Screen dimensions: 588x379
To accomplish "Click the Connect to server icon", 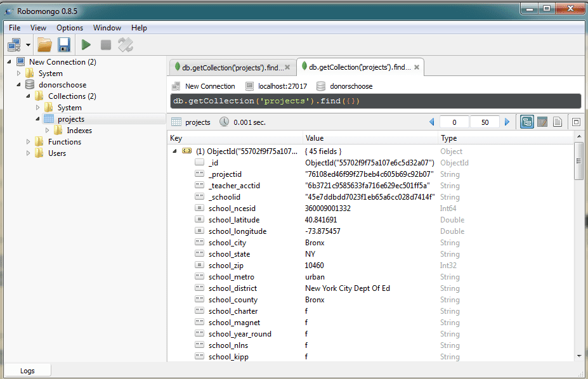I will click(14, 46).
